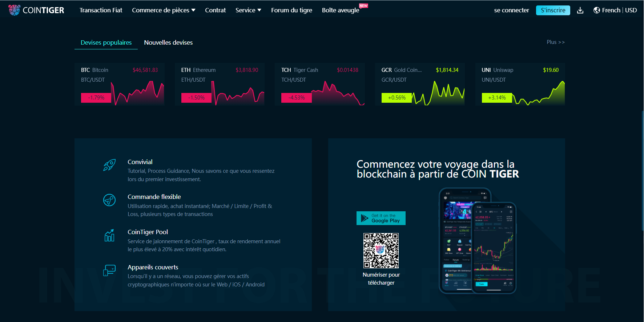Open Boîte aveugle menu item
This screenshot has width=644, height=322.
[x=341, y=10]
